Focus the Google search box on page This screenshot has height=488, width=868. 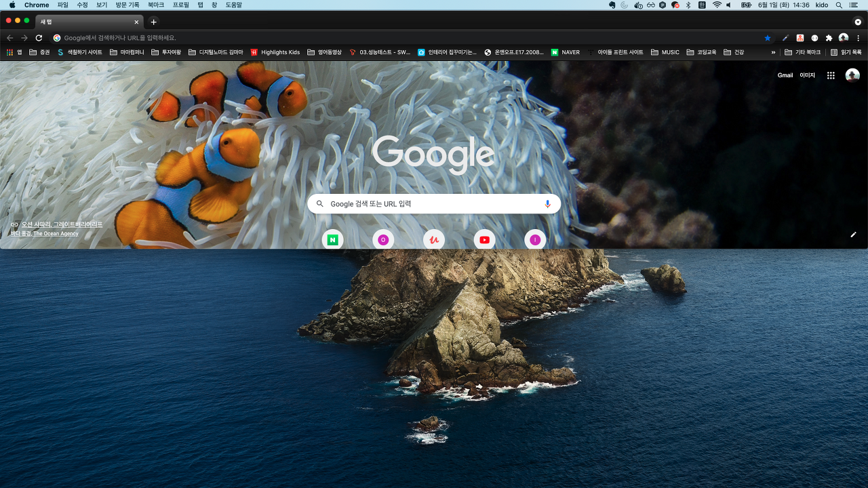pos(434,204)
